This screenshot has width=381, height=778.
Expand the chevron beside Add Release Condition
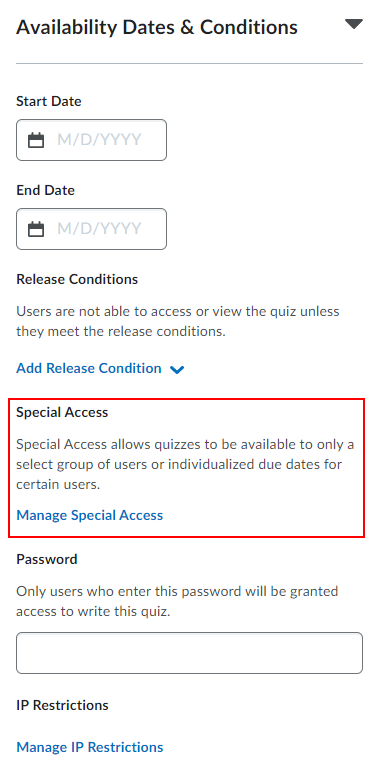pos(177,370)
